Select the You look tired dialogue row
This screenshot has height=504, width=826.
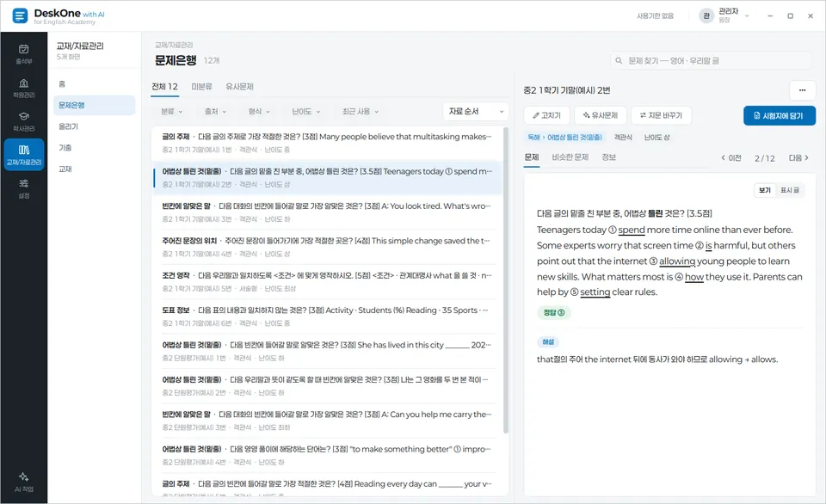click(327, 212)
